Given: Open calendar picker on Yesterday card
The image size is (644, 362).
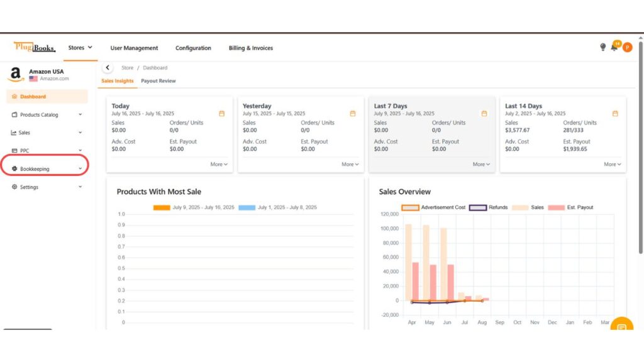Looking at the screenshot, I should [353, 114].
